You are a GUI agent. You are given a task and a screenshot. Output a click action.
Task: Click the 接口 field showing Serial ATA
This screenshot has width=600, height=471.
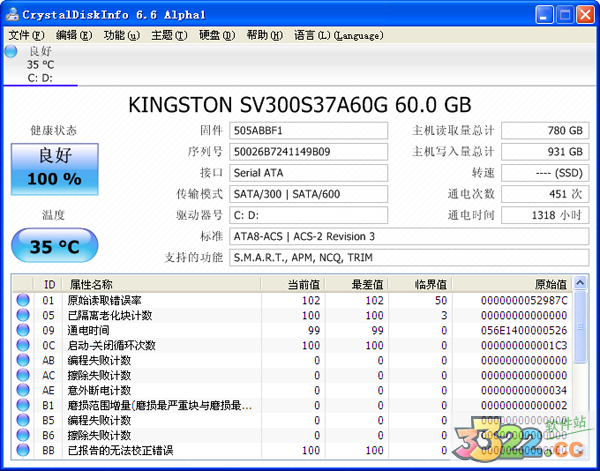tap(308, 173)
